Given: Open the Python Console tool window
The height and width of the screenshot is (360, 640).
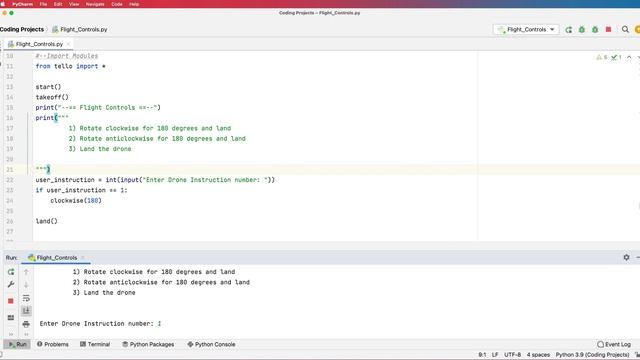Looking at the screenshot, I should tap(211, 344).
